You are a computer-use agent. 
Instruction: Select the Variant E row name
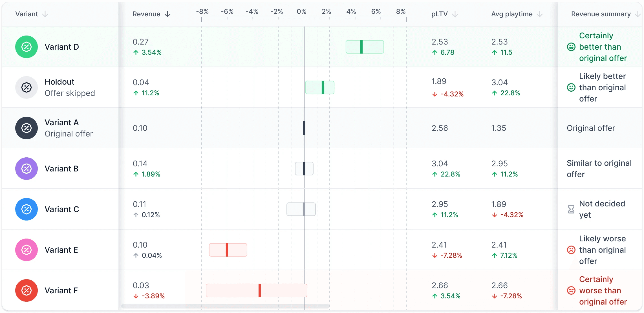(61, 250)
